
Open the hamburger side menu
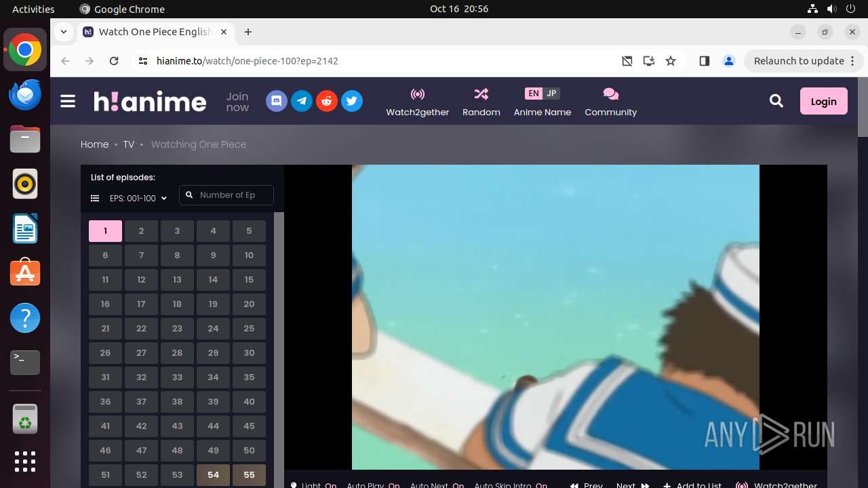[68, 102]
